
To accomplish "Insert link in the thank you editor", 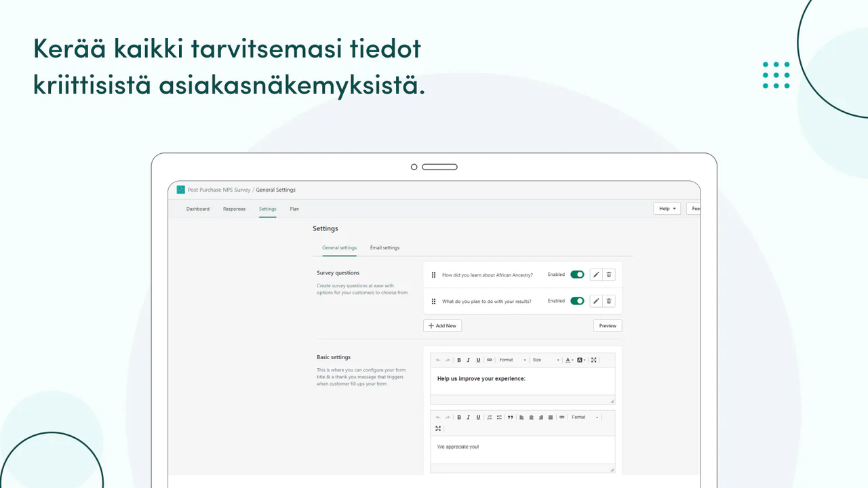I will point(561,418).
